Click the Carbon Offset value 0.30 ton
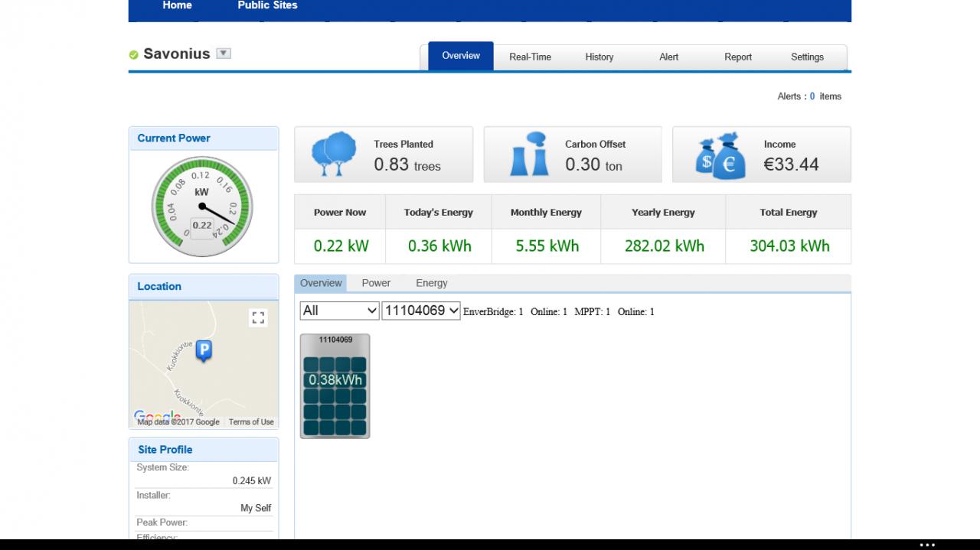The image size is (980, 550). pos(594,164)
